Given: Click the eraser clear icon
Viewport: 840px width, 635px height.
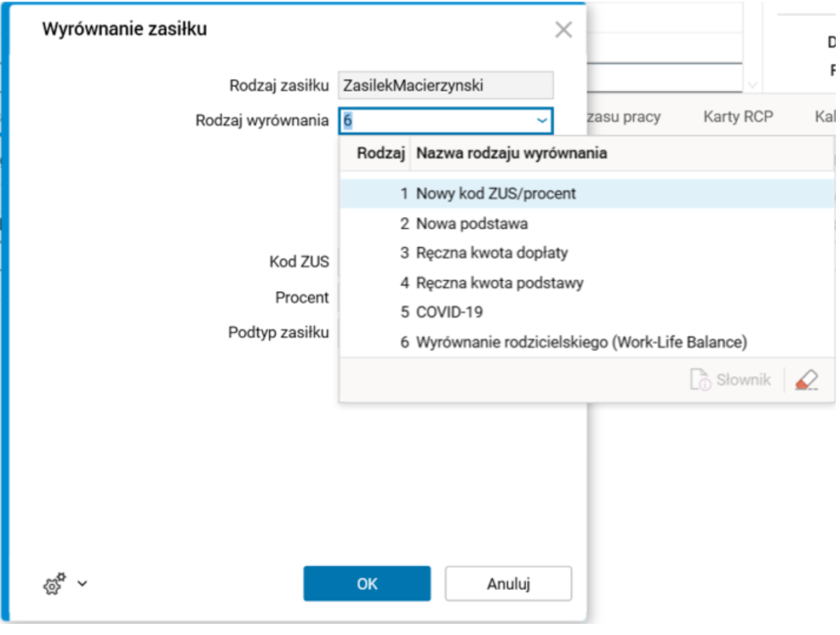Looking at the screenshot, I should click(x=805, y=380).
